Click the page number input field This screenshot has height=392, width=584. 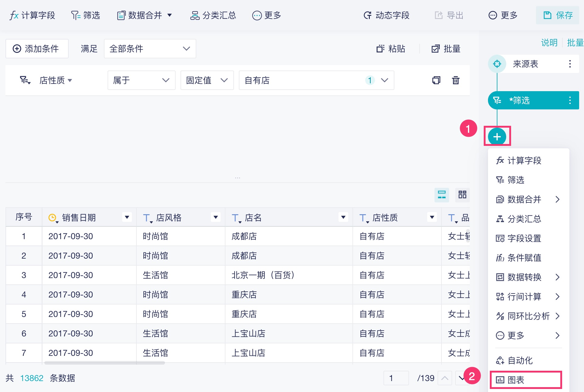pyautogui.click(x=396, y=378)
